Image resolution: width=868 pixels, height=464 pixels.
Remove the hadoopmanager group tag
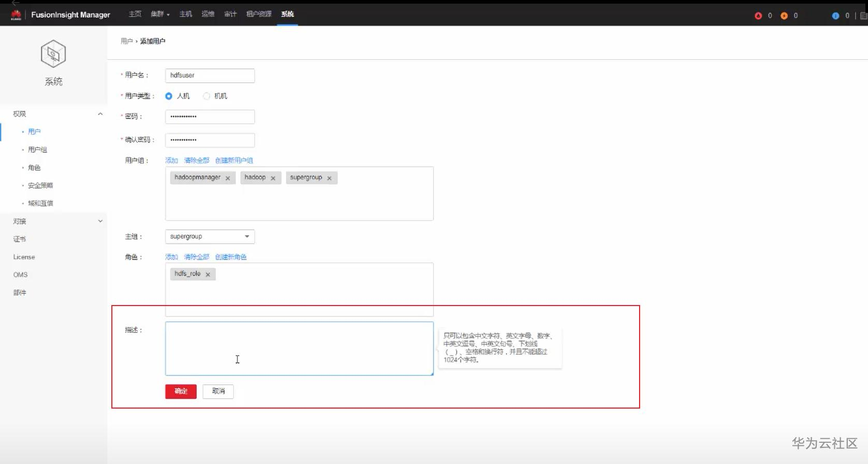coord(228,178)
